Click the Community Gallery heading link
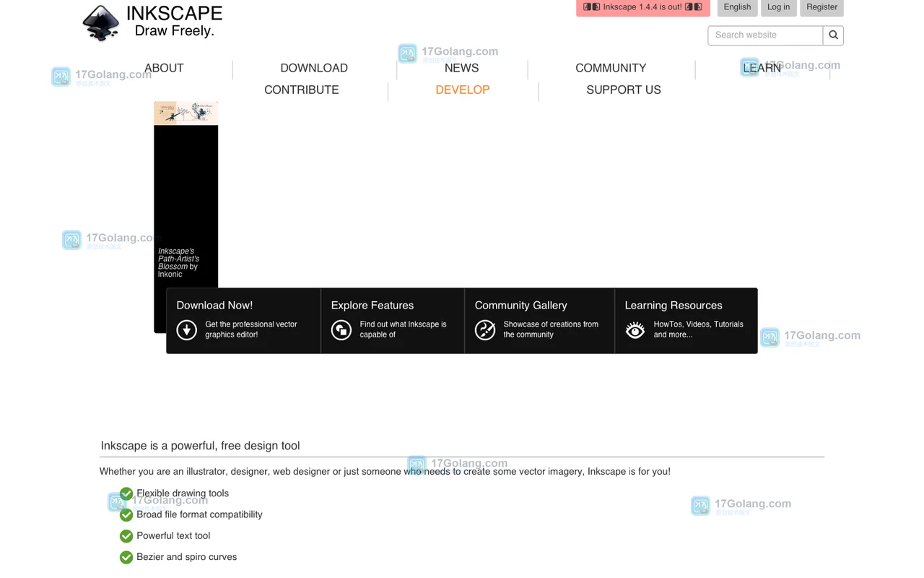The height and width of the screenshot is (578, 924). pos(521,306)
